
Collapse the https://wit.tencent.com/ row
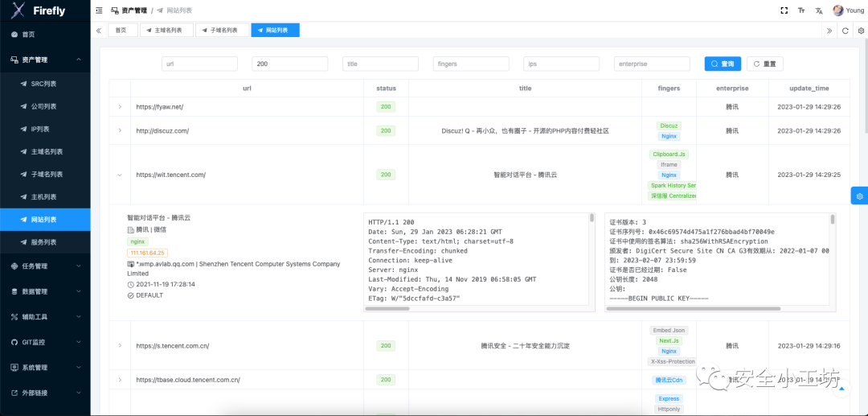point(120,175)
